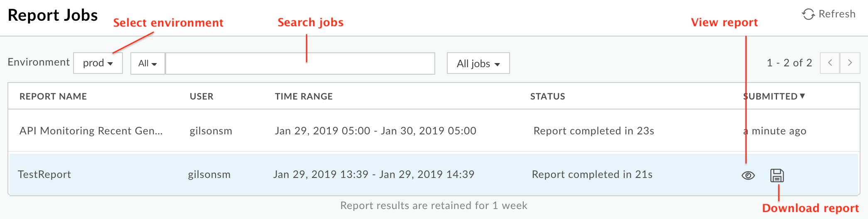Select the TestReport row name

click(x=44, y=175)
